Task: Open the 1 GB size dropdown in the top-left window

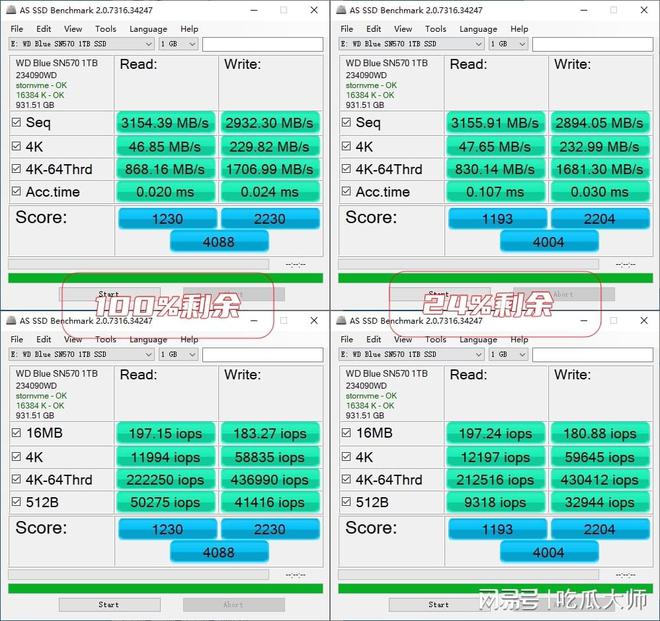Action: pyautogui.click(x=178, y=44)
